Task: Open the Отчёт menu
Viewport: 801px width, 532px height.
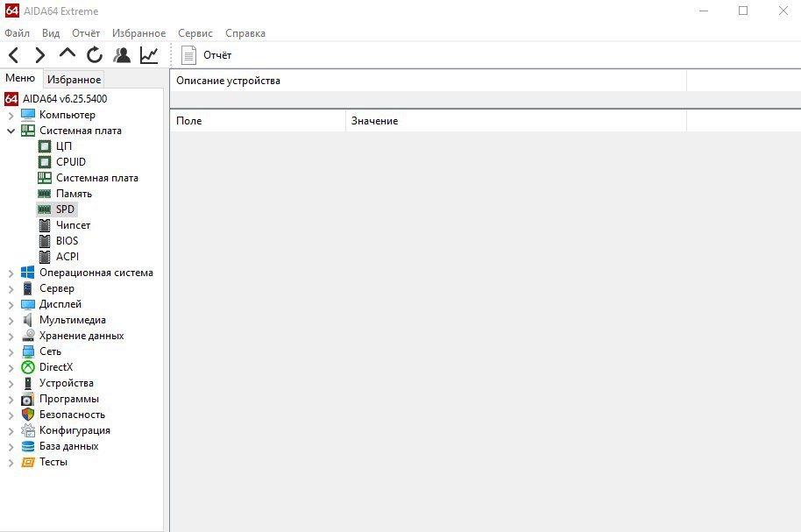Action: [86, 33]
